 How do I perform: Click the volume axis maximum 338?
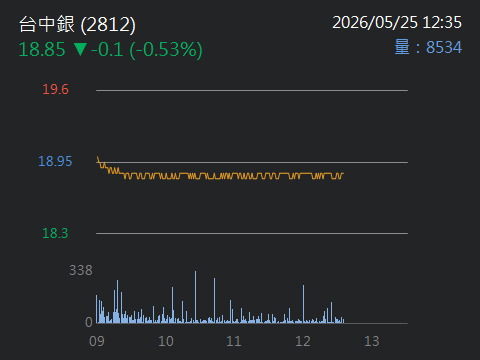(x=81, y=270)
